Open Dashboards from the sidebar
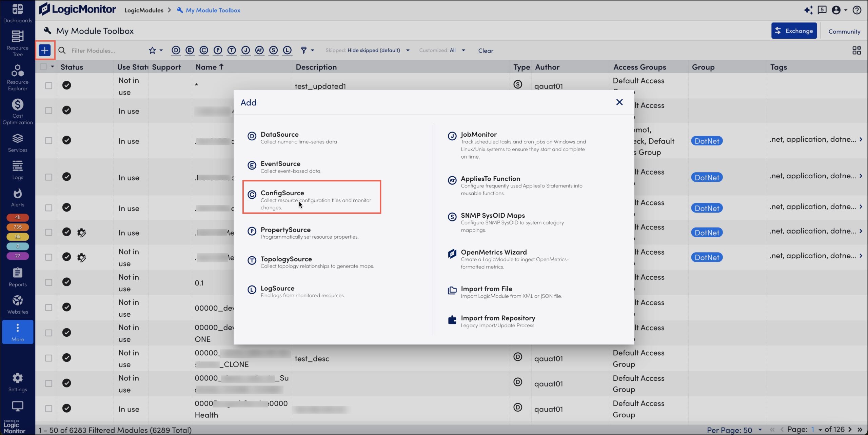The height and width of the screenshot is (435, 868). coord(18,13)
